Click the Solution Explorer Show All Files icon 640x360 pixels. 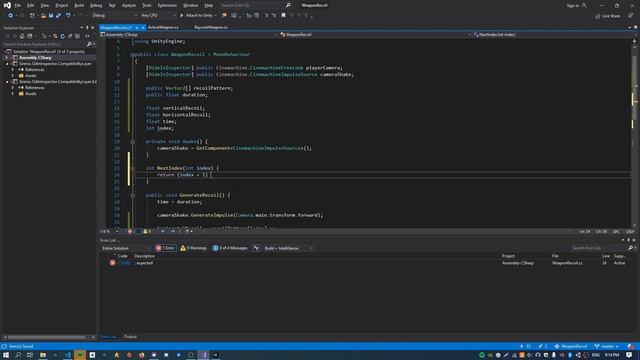(x=77, y=36)
